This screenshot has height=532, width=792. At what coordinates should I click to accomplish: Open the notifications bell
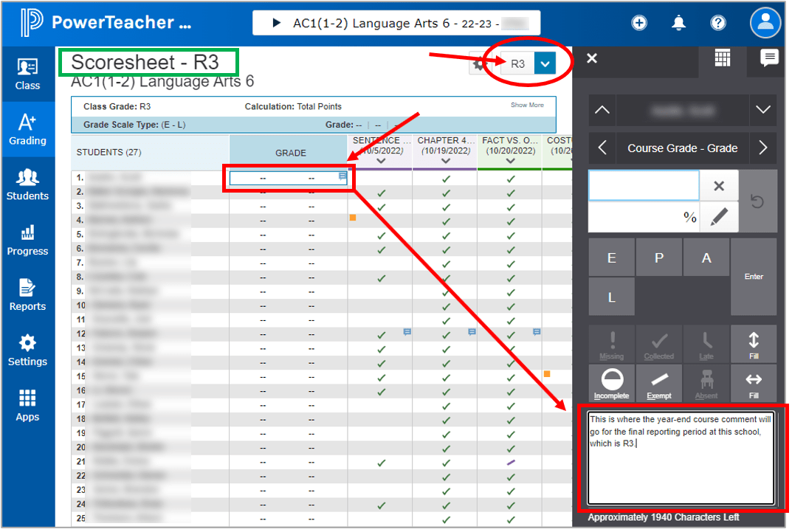pyautogui.click(x=678, y=23)
